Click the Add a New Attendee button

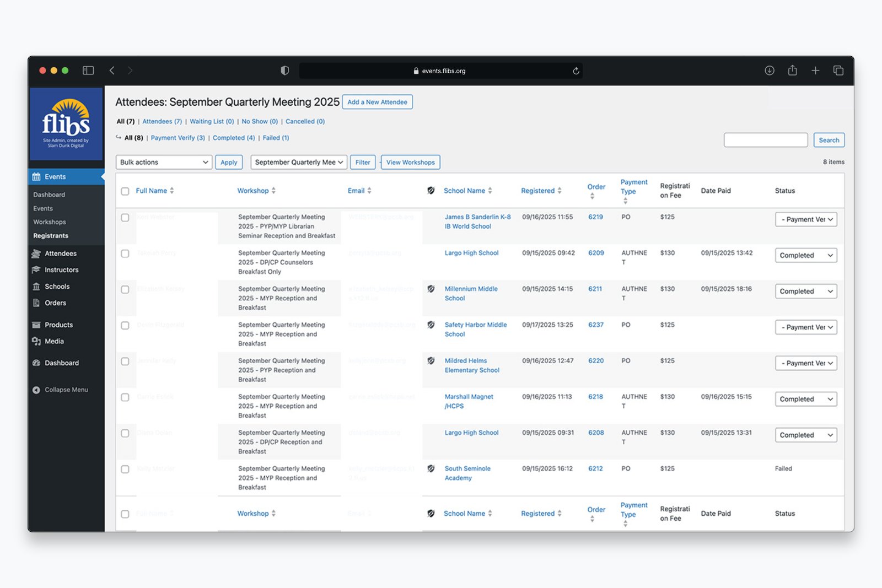pos(377,102)
